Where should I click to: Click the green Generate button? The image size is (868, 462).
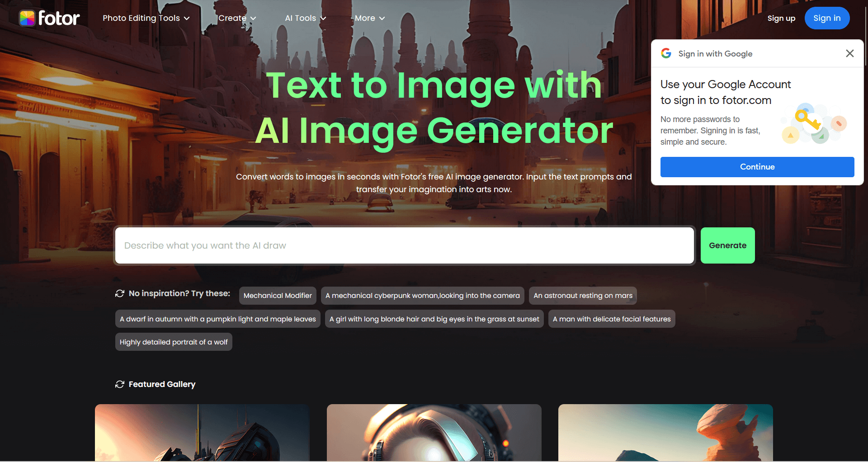(727, 245)
